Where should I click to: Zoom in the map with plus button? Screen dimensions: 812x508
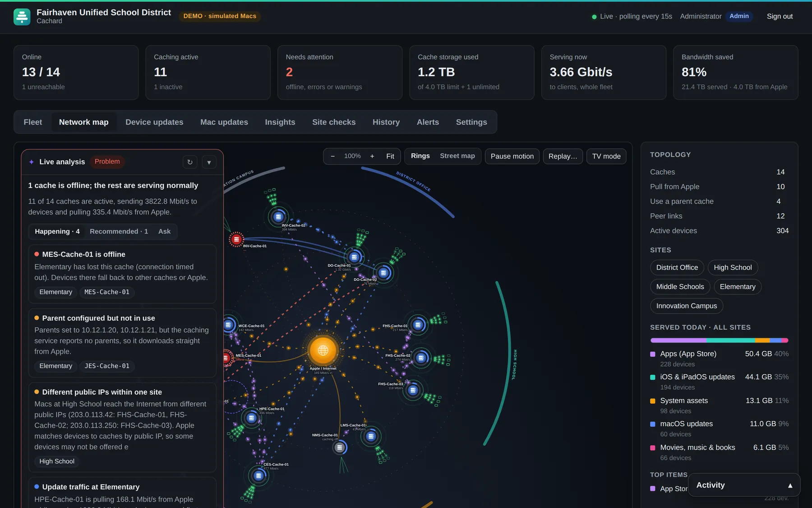(x=372, y=156)
